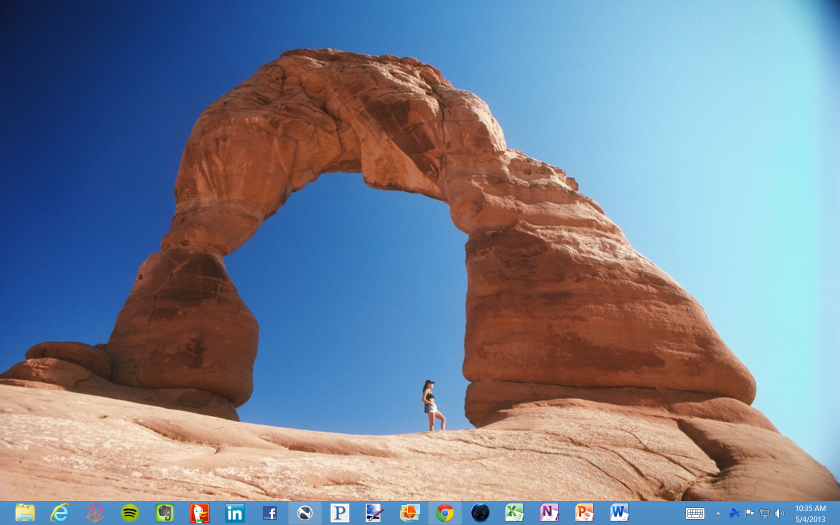Open Microsoft PowerPoint
840x525 pixels.
coord(584,513)
